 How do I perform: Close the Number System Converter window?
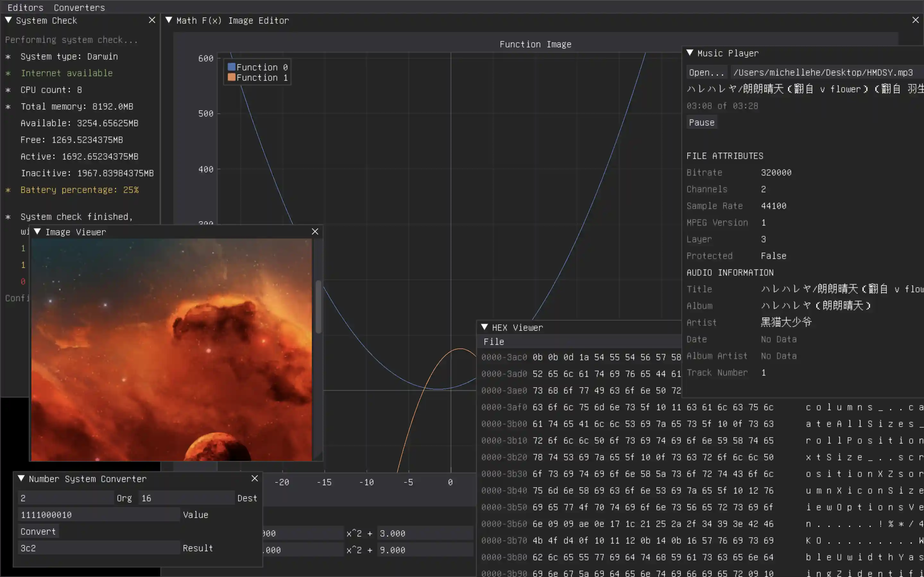tap(255, 479)
